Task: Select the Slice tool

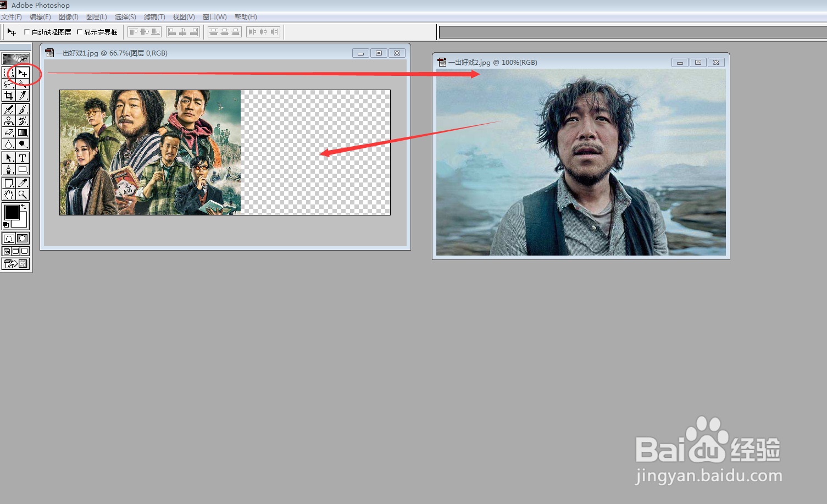Action: (x=23, y=96)
